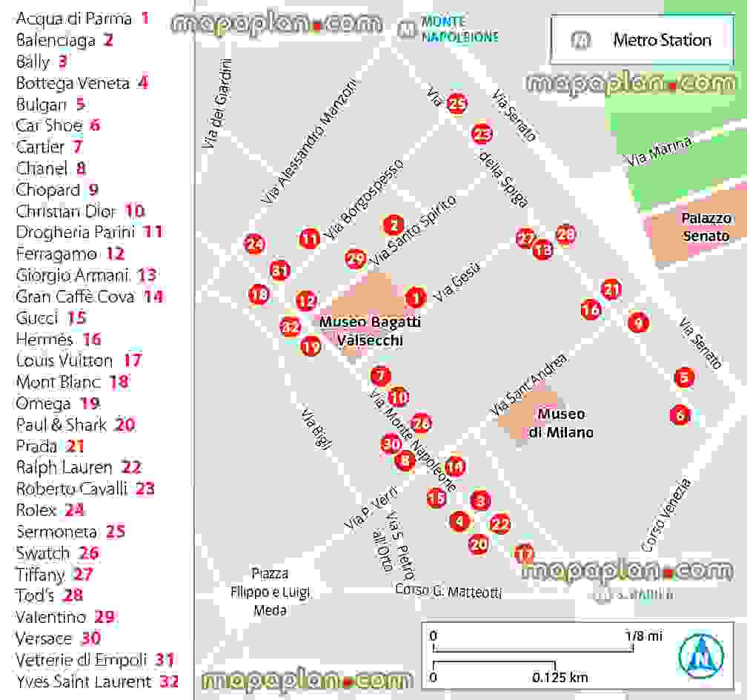Select 'Roberto Cavalli' in the shop list

(72, 489)
